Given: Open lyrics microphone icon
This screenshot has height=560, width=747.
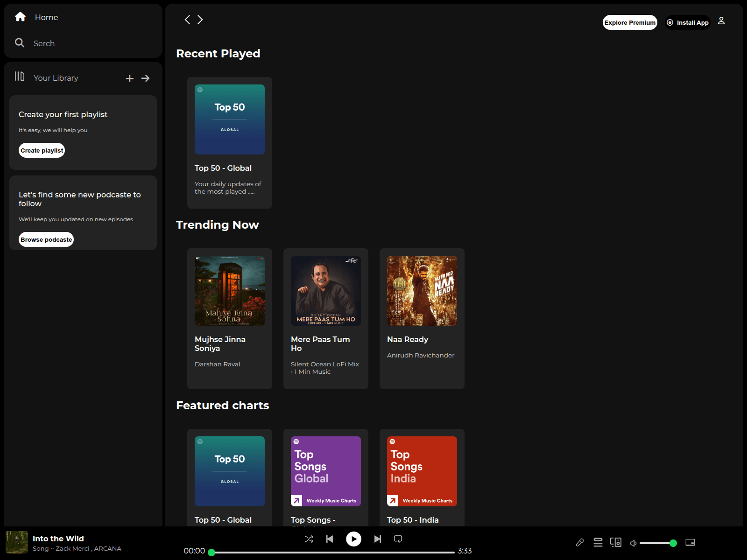Looking at the screenshot, I should click(580, 542).
